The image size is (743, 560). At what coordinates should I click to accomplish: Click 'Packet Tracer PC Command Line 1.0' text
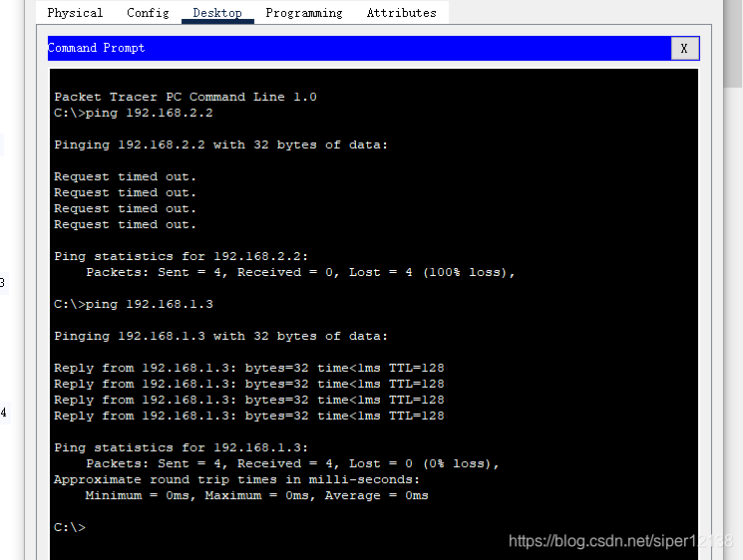click(x=186, y=97)
